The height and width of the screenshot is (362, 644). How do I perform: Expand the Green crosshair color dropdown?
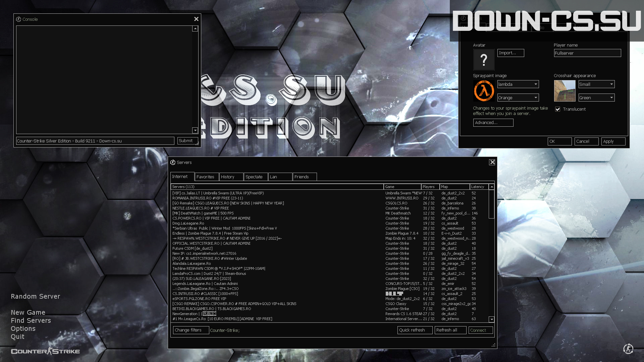pos(596,98)
